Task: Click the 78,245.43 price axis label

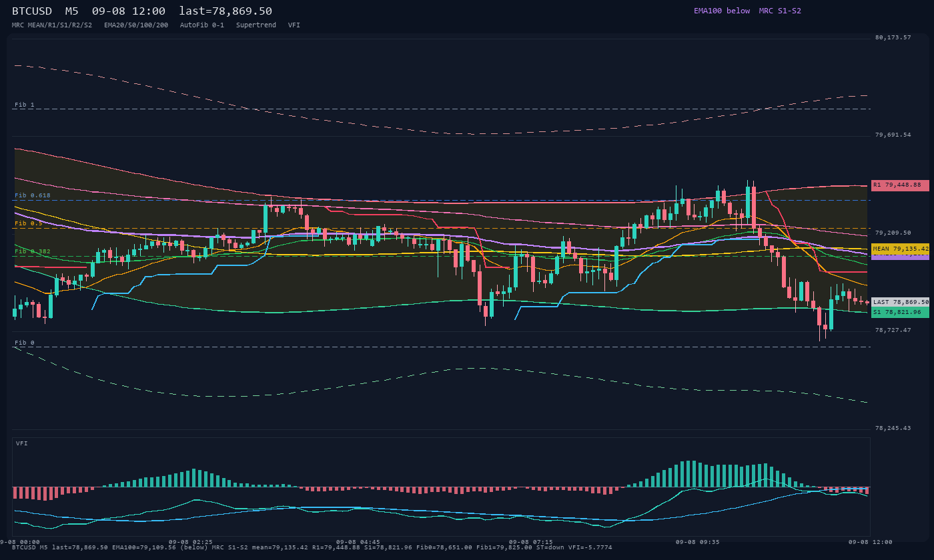Action: click(893, 428)
